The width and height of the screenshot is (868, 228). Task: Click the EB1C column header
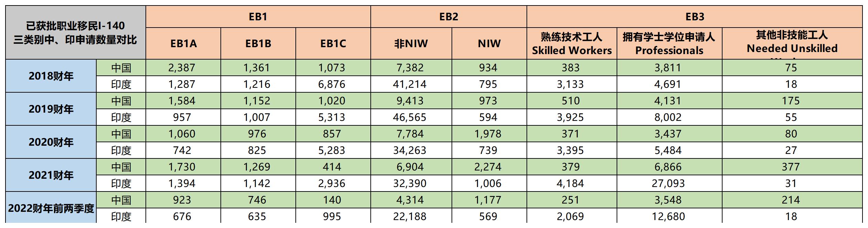[333, 43]
